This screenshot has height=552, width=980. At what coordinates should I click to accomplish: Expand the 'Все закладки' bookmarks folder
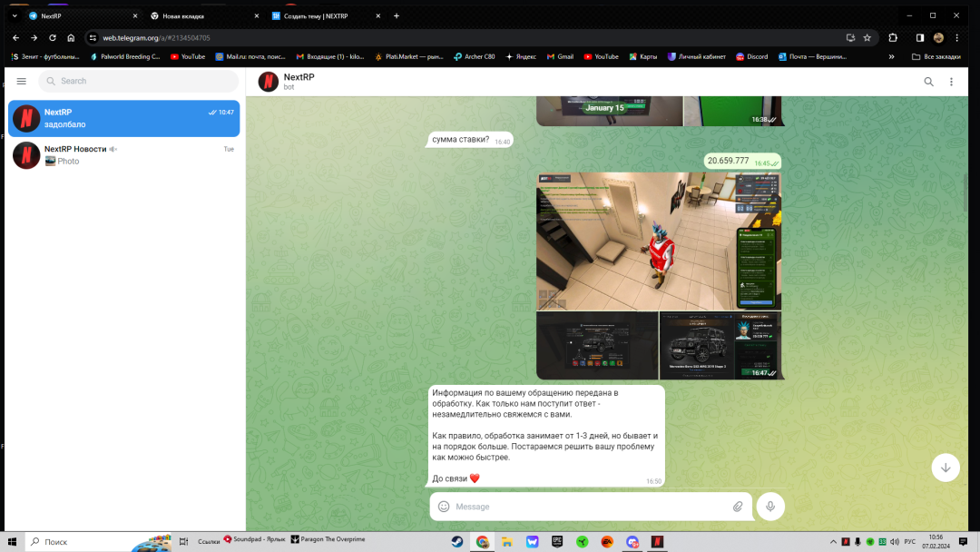pyautogui.click(x=936, y=56)
